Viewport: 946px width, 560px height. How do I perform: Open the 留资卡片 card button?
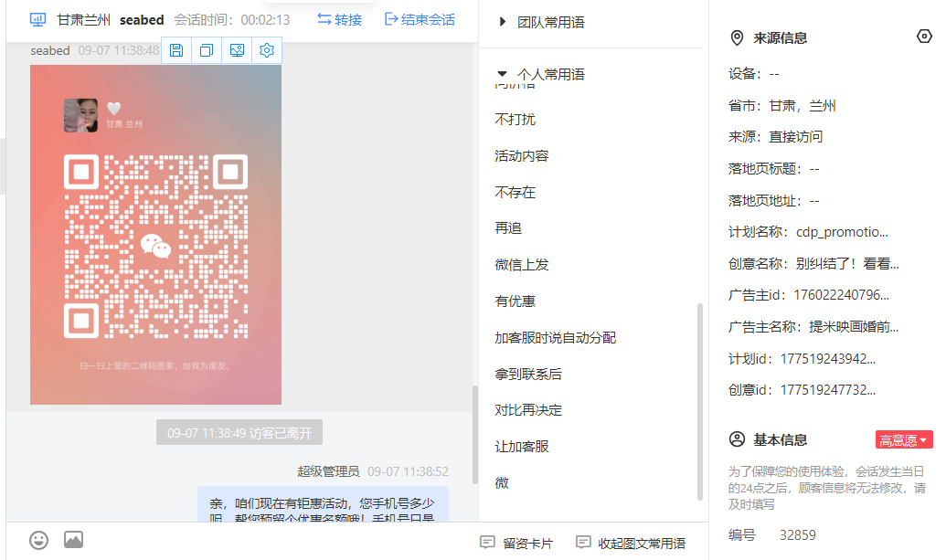(x=516, y=544)
